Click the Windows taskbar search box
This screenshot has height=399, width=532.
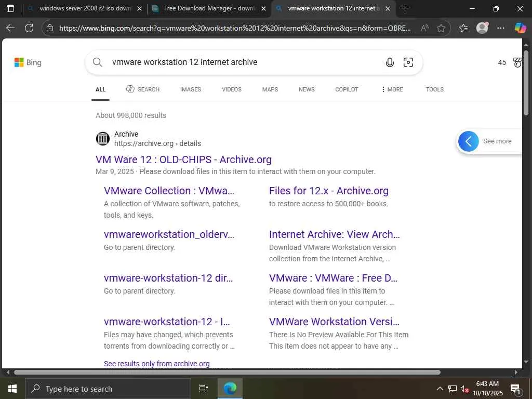point(108,389)
